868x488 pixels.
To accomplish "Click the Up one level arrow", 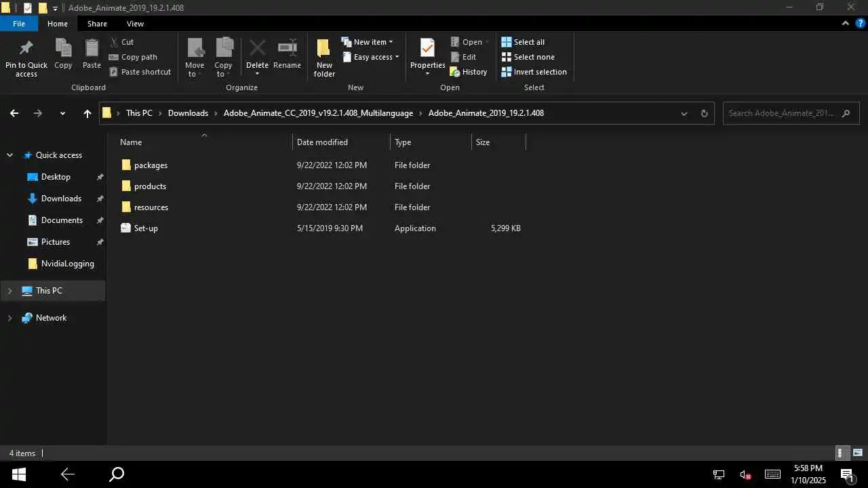I will [87, 113].
